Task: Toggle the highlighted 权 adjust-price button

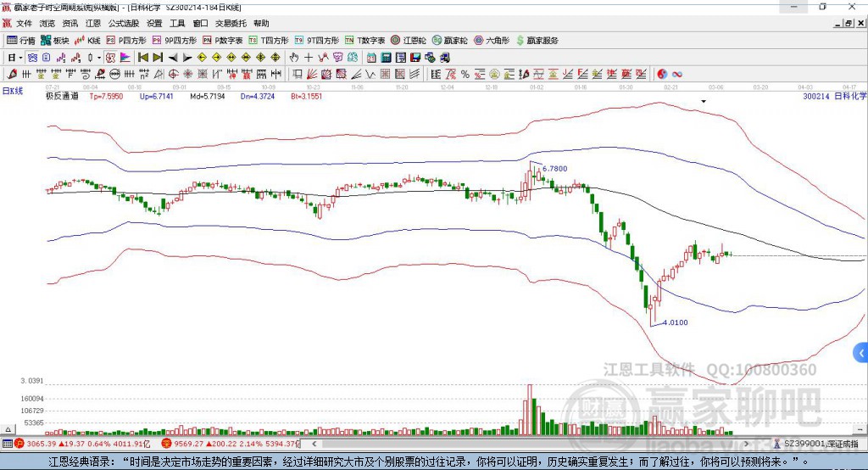Action: (111, 58)
